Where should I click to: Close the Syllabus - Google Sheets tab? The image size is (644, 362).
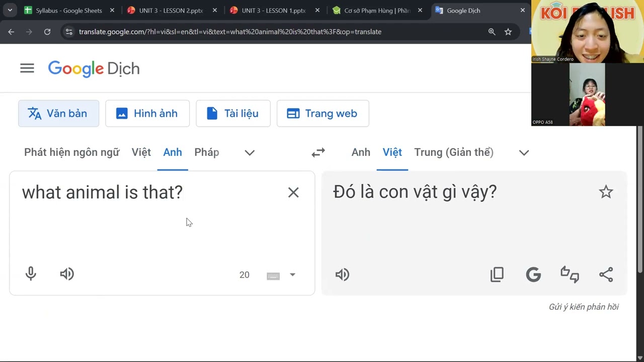(x=112, y=11)
